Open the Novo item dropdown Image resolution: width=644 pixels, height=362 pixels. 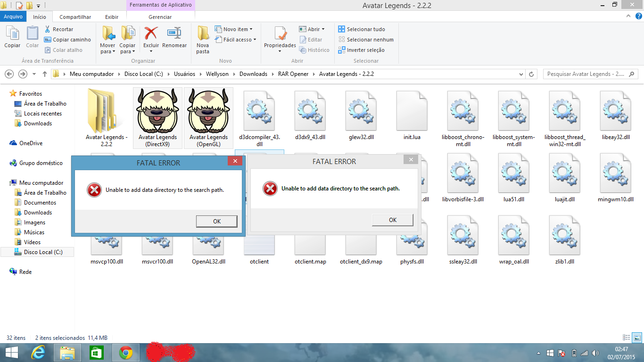pyautogui.click(x=233, y=29)
